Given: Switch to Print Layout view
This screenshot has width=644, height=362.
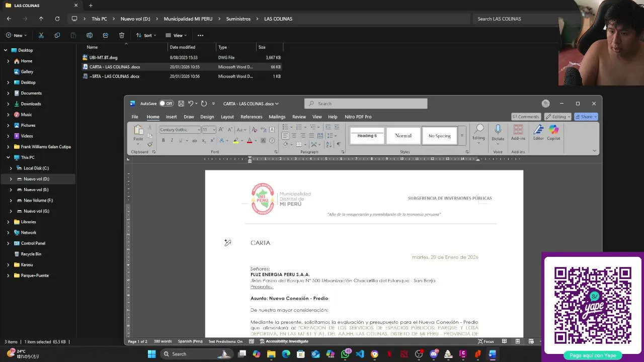Looking at the screenshot, I should pyautogui.click(x=517, y=341).
